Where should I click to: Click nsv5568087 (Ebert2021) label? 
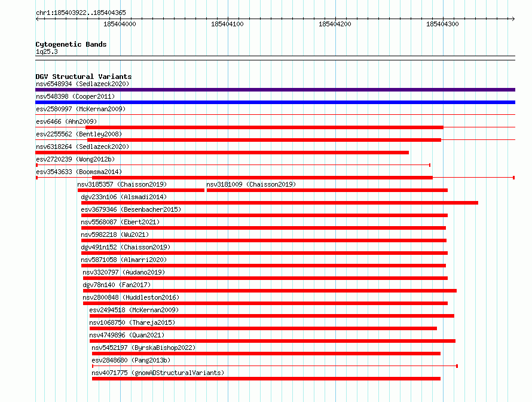[x=120, y=222]
